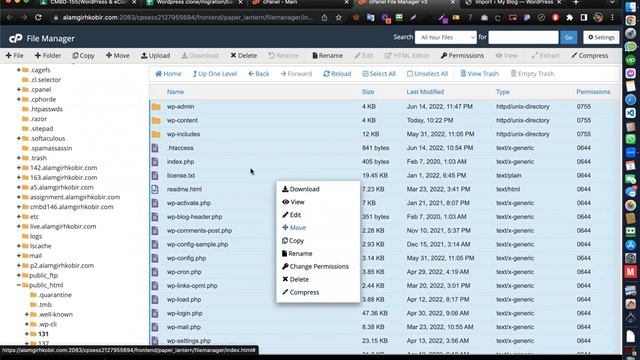
Task: Choose View in context menu
Action: pyautogui.click(x=293, y=202)
